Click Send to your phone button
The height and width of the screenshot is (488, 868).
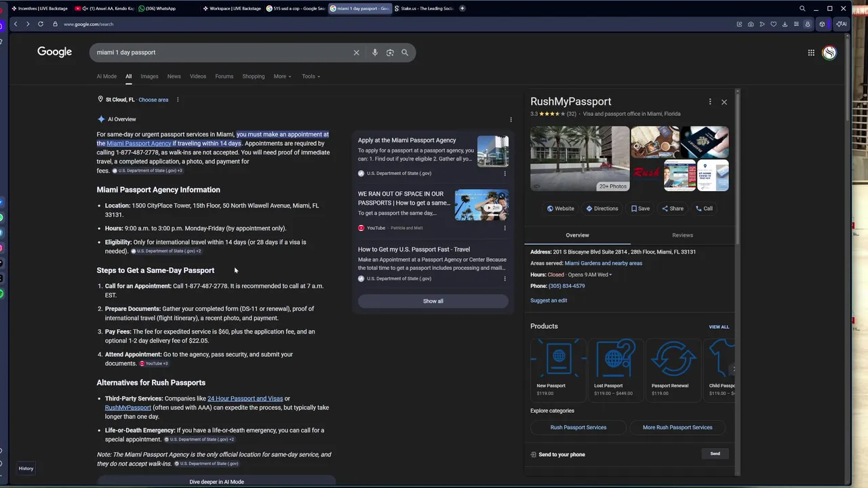point(715,453)
